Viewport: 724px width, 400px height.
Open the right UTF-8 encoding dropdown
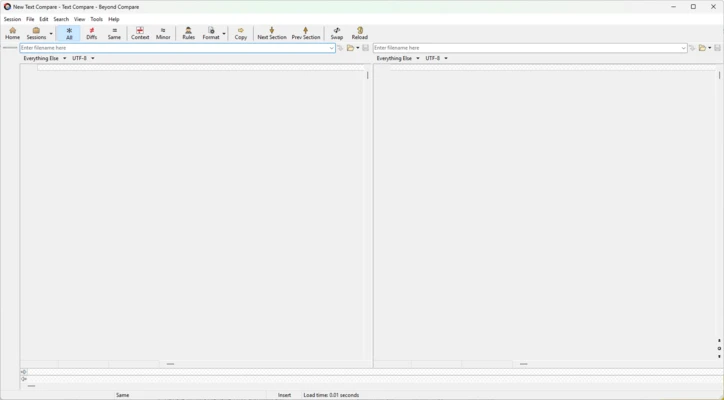coord(436,59)
